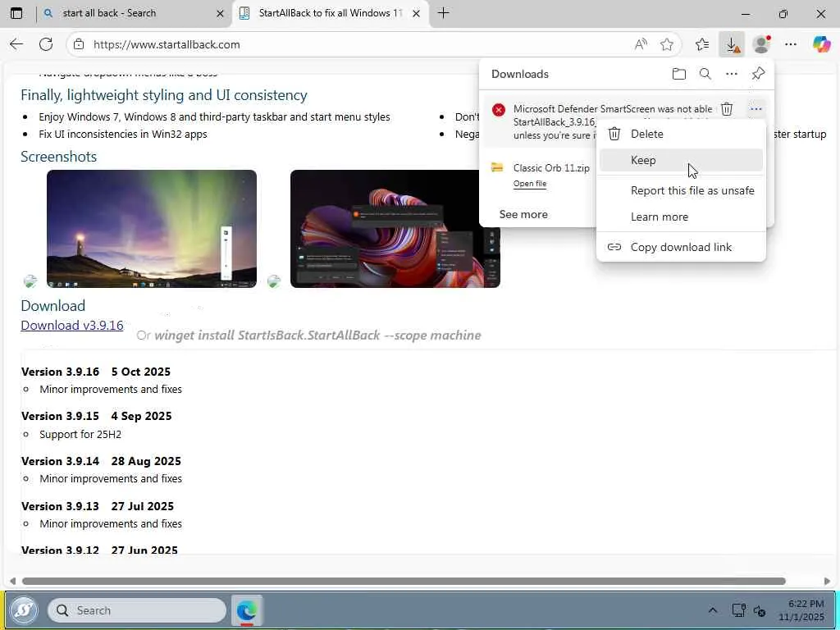Screen dimensions: 840x630
Task: Click the Download section heading
Action: [x=53, y=305]
